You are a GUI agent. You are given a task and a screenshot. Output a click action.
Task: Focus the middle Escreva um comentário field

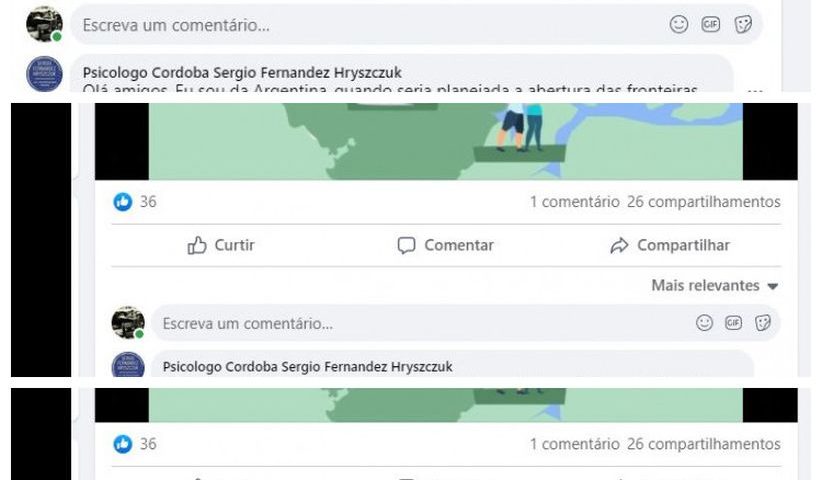(x=466, y=323)
